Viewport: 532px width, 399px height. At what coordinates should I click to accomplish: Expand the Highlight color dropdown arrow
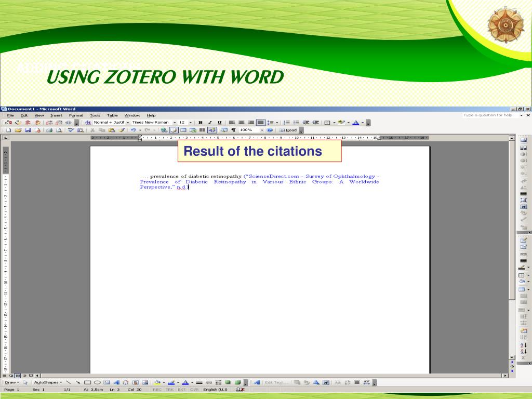(349, 123)
